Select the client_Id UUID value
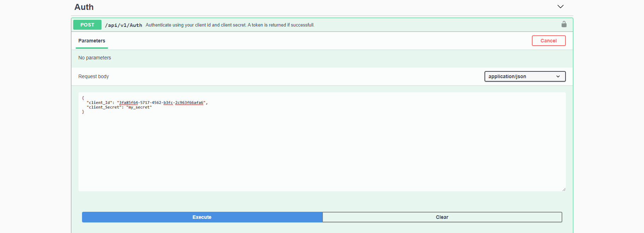Image resolution: width=644 pixels, height=233 pixels. (161, 102)
